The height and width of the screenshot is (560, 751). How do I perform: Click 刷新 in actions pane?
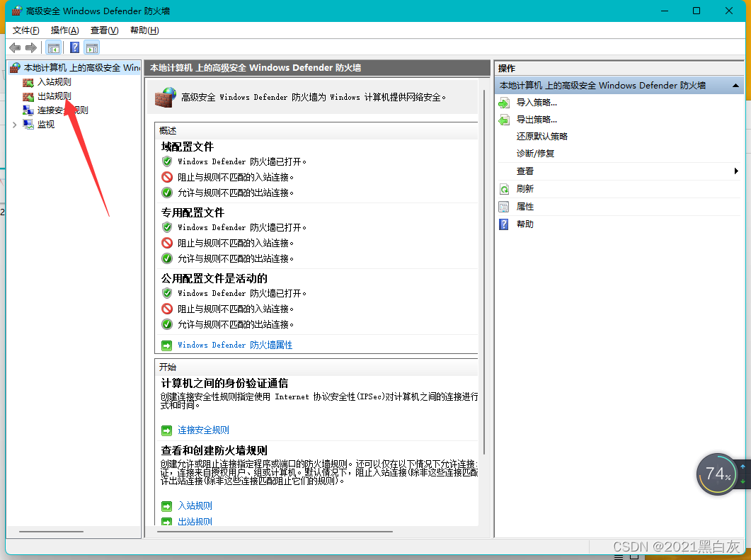(x=525, y=189)
